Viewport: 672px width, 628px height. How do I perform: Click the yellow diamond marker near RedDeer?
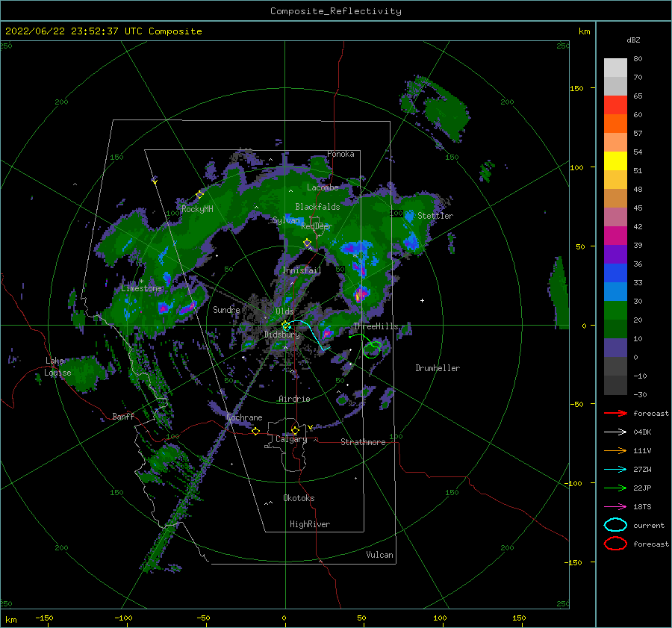click(307, 243)
